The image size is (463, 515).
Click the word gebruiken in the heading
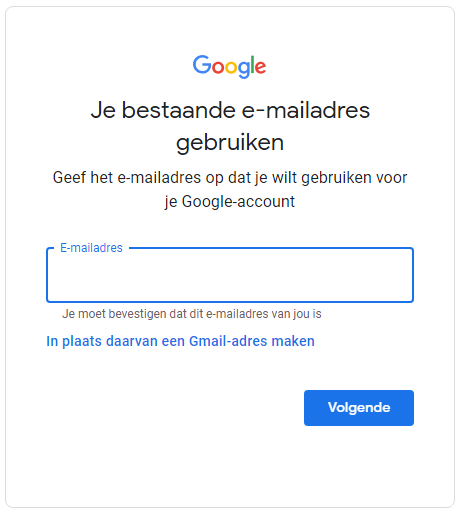[230, 143]
